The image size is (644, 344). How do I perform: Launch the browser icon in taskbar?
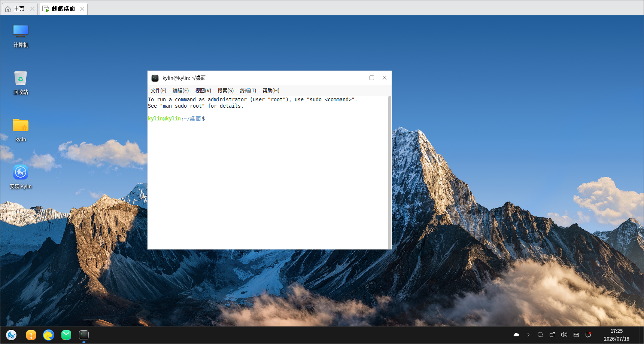(x=49, y=335)
